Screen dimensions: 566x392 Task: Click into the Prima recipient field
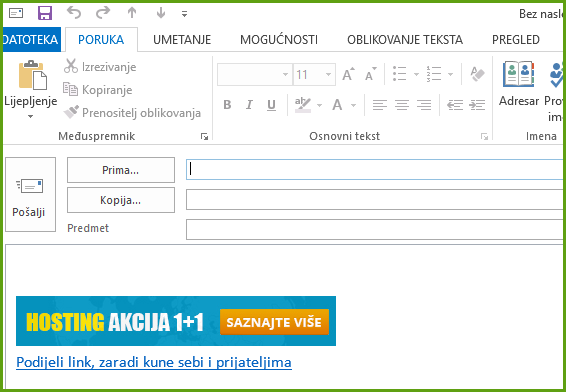coord(375,169)
